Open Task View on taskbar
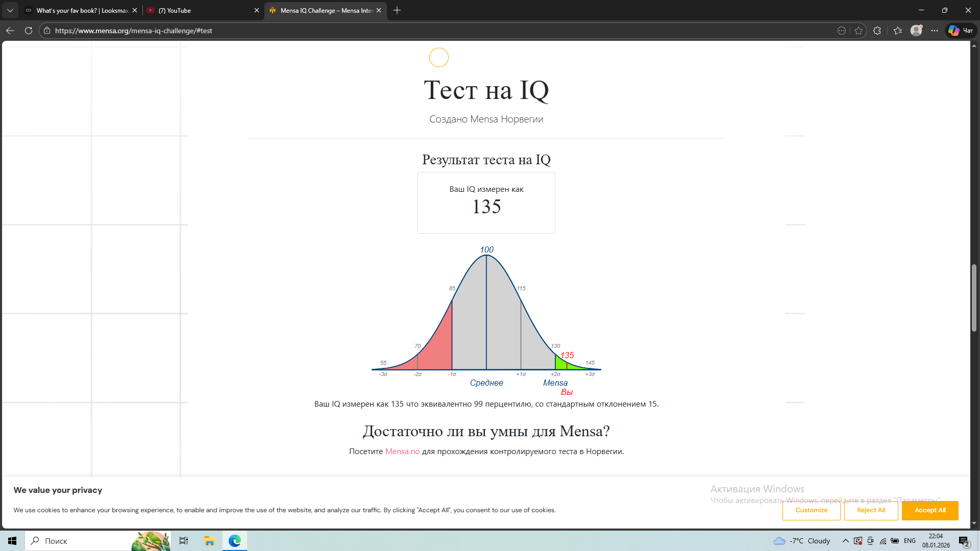 point(184,541)
